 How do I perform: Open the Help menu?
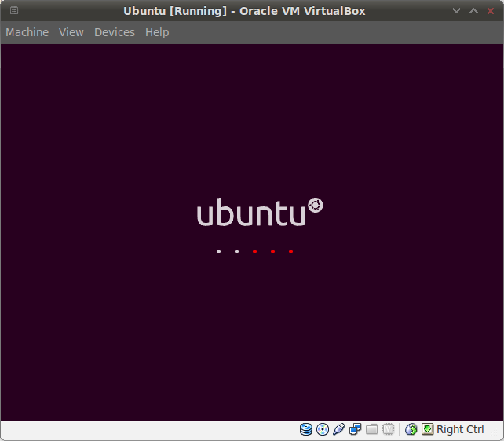157,32
